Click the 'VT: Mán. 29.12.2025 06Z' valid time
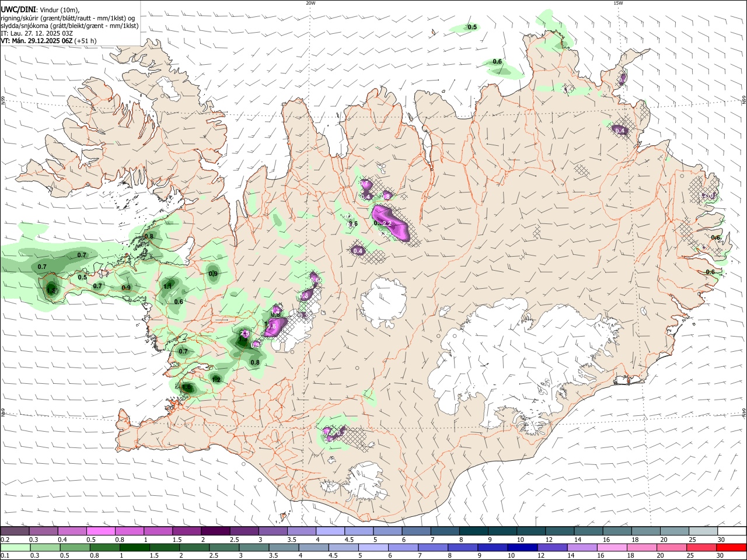Viewport: 747px width, 560px height. 36,41
